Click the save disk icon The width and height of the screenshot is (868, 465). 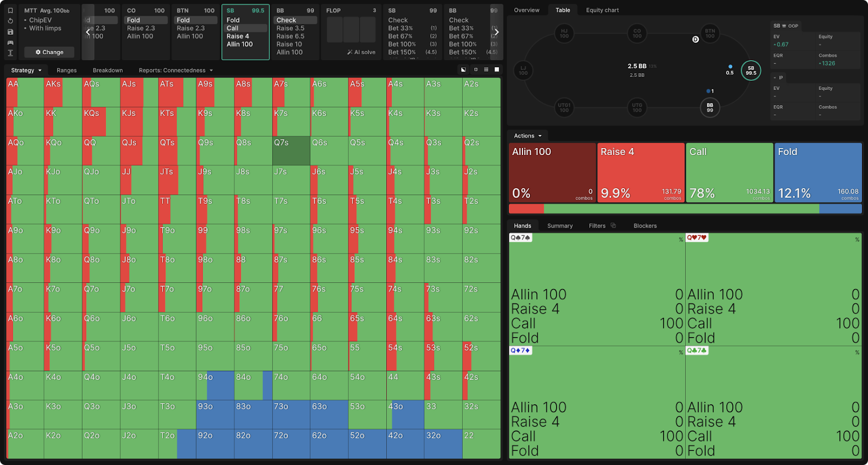(10, 32)
